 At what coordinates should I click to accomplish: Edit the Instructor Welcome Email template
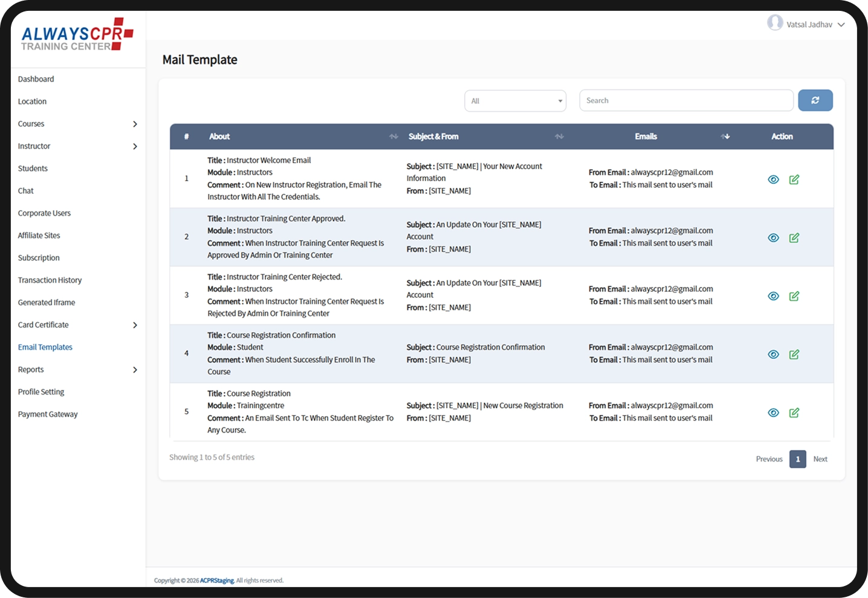794,179
